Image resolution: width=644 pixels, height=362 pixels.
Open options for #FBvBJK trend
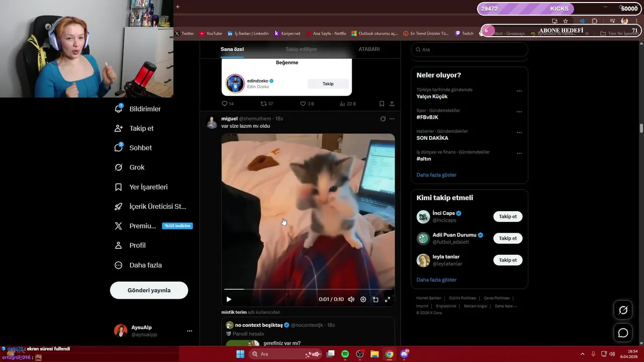point(519,112)
